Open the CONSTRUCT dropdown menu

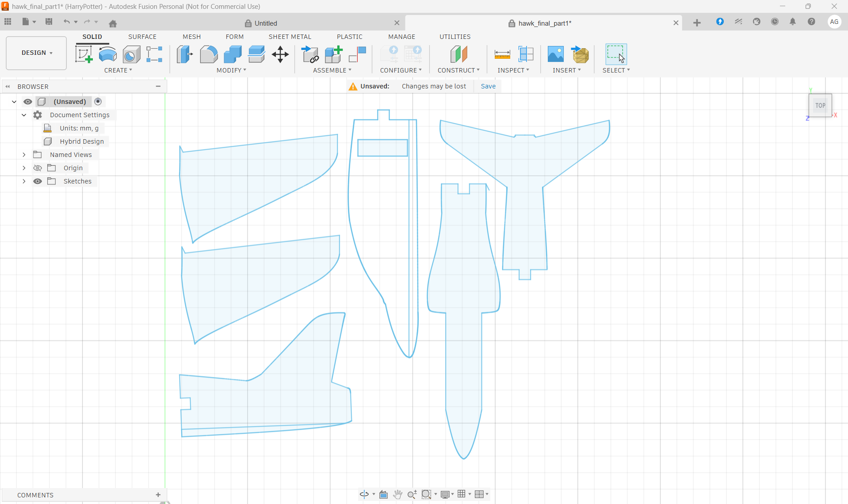click(458, 70)
